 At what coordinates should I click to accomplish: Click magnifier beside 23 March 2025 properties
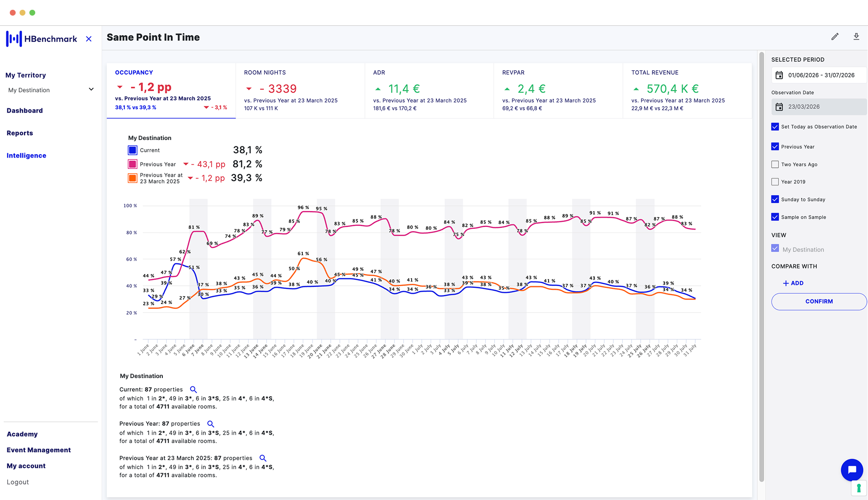[263, 458]
